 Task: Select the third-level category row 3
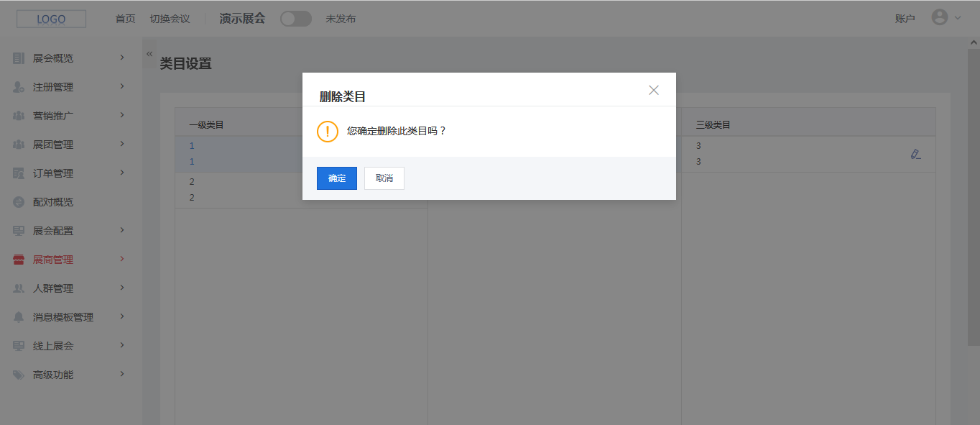click(x=808, y=154)
